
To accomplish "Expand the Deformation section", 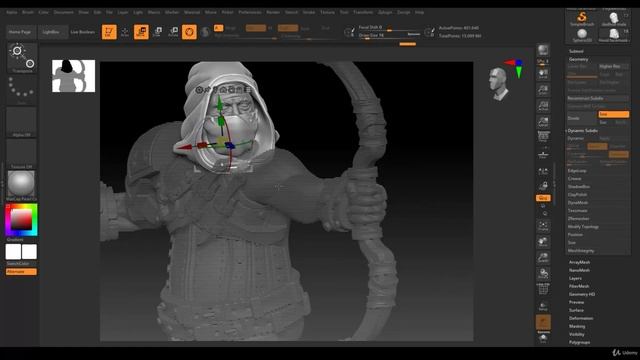I will click(x=581, y=318).
